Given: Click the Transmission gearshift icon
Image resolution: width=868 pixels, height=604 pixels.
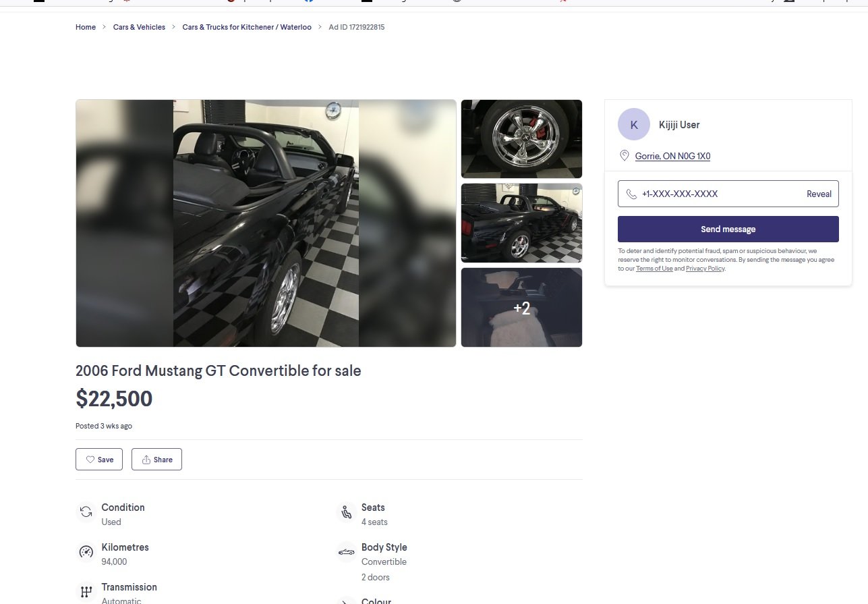Looking at the screenshot, I should click(x=86, y=592).
